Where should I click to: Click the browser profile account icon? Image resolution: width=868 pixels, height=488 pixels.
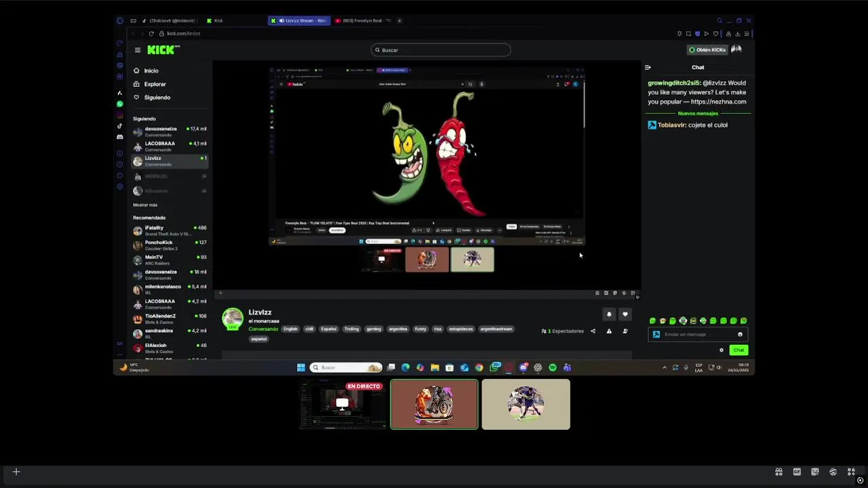(728, 33)
